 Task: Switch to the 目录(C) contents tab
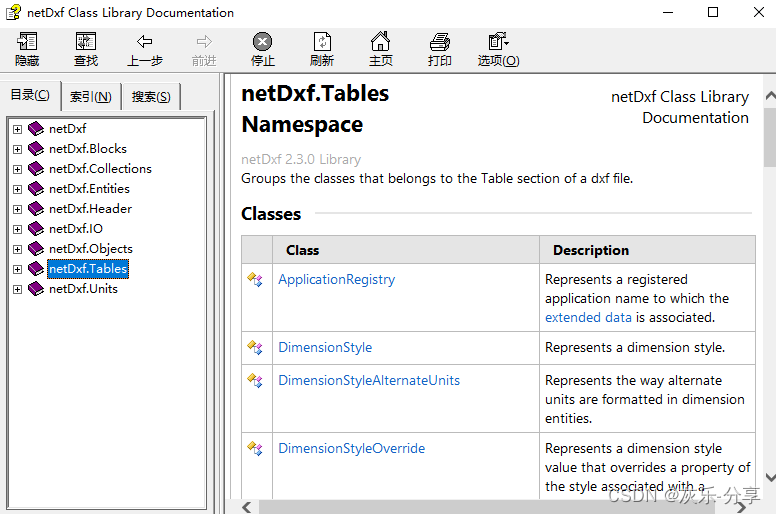[30, 95]
